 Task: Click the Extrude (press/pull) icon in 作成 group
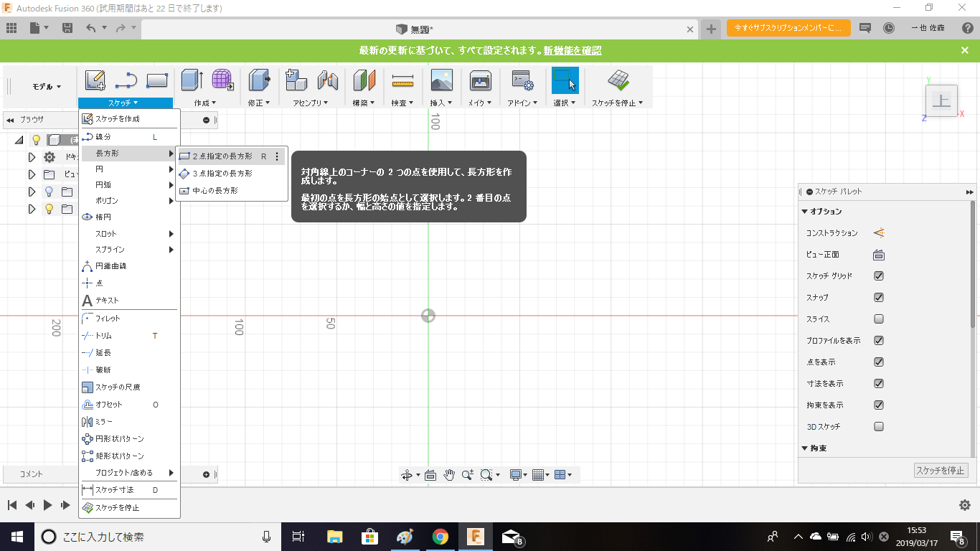pyautogui.click(x=192, y=80)
